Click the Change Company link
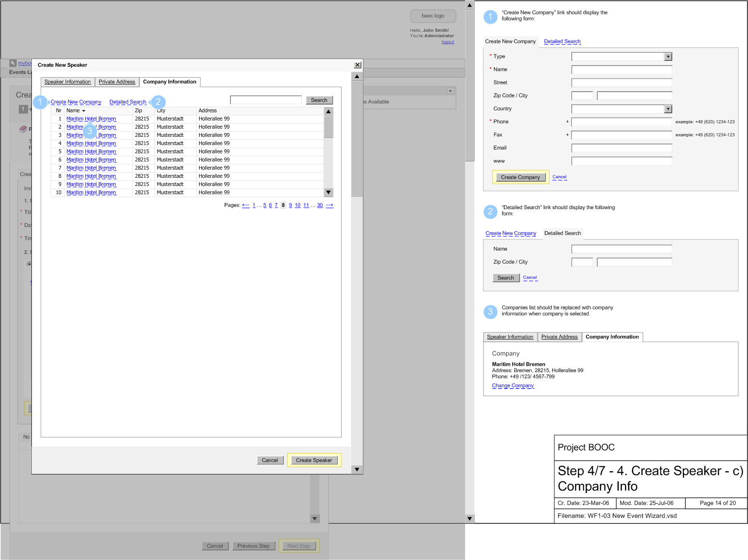The height and width of the screenshot is (560, 748). click(513, 386)
